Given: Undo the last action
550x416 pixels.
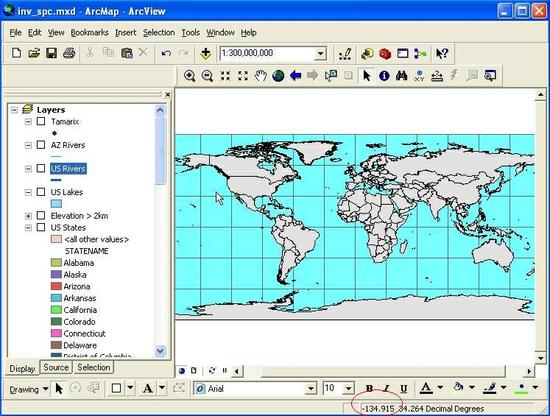Looking at the screenshot, I should [166, 53].
